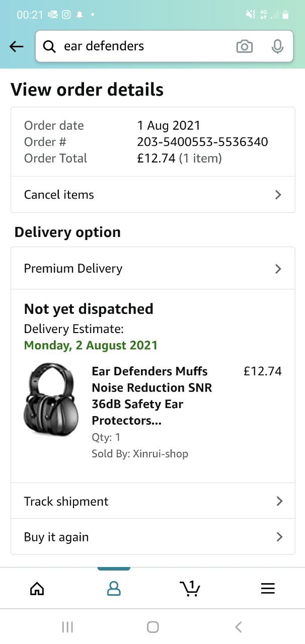
Task: Tap the ear defenders product thumbnail
Action: click(x=51, y=399)
